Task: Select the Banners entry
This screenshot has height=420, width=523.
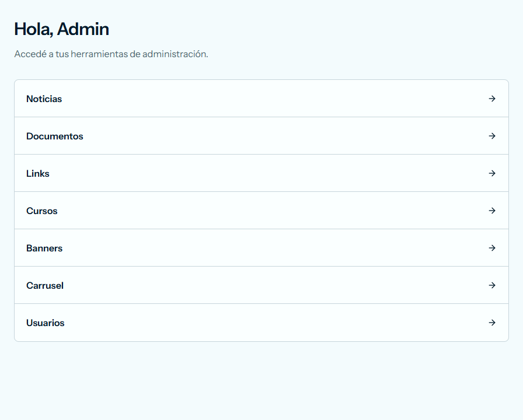Action: [x=261, y=248]
